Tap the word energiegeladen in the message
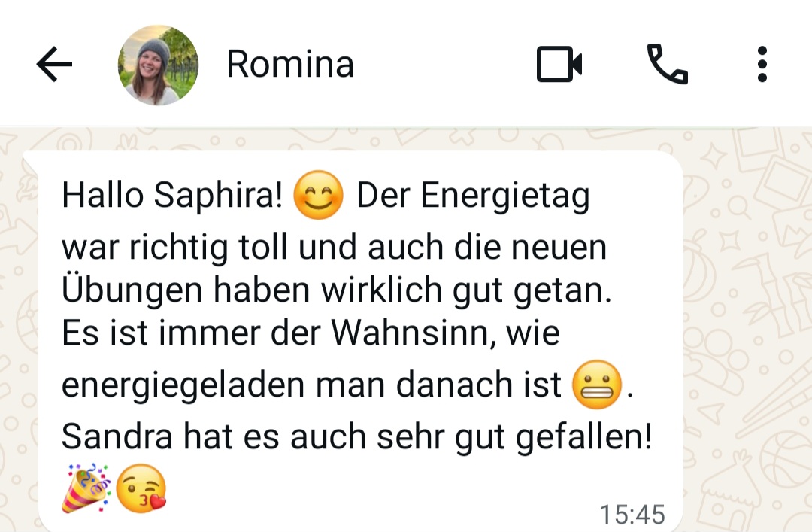Viewport: 812px width, 532px height. click(183, 386)
